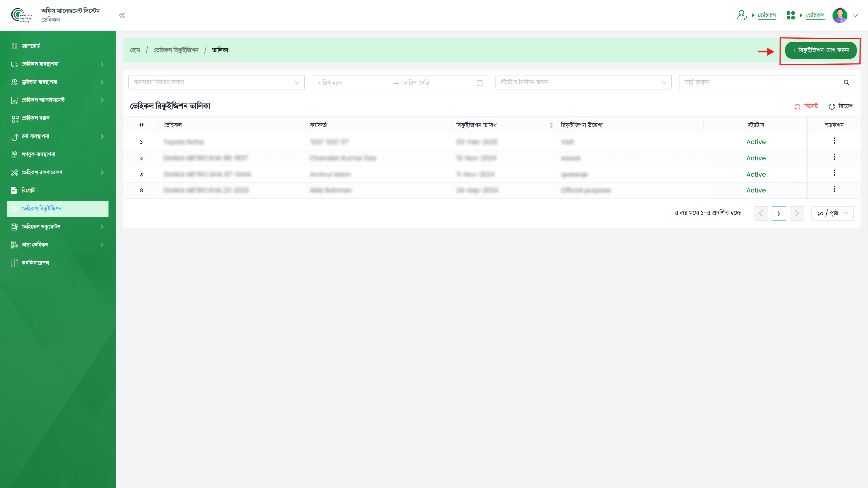Expand ভেহিকল রক্ষণাবেক্ষণ submenu chevron
Viewport: 868px width, 488px height.
[x=102, y=172]
